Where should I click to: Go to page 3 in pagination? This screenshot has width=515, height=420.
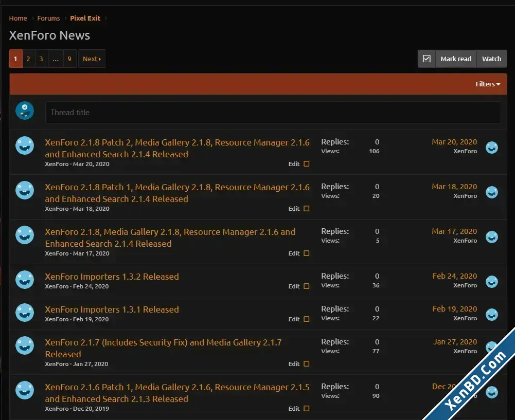41,59
